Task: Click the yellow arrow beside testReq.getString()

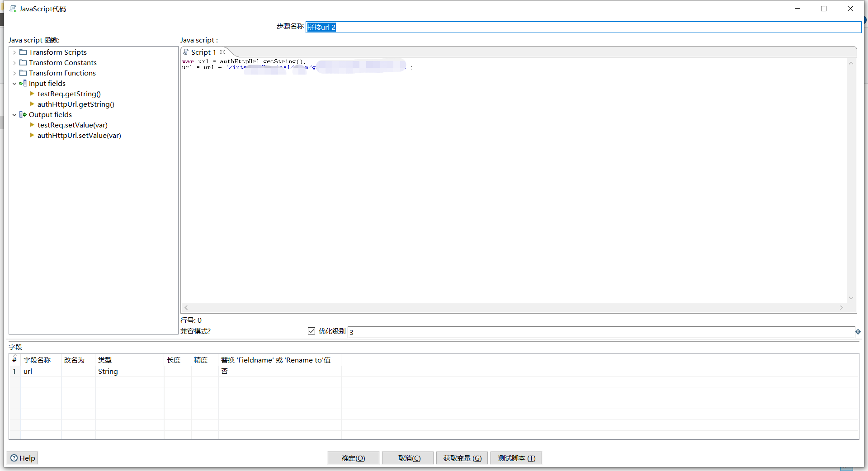Action: coord(32,94)
